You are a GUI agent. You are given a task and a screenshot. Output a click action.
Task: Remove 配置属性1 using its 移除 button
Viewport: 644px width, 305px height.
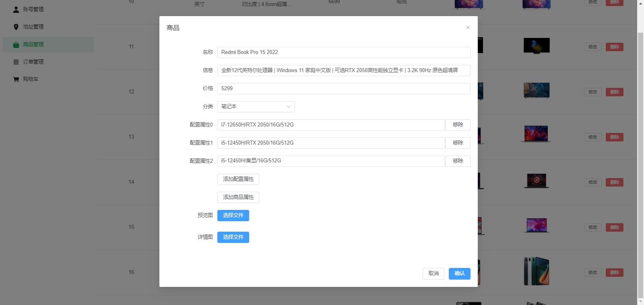(458, 143)
